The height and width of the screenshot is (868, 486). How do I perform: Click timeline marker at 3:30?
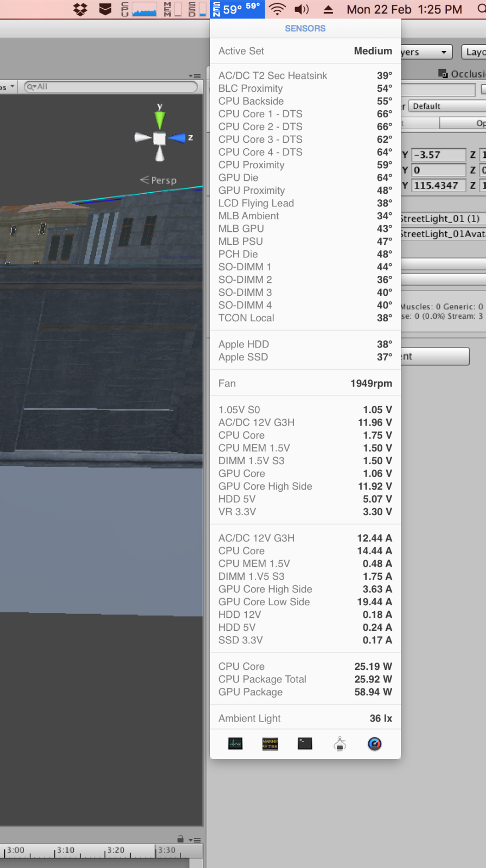pos(167,850)
